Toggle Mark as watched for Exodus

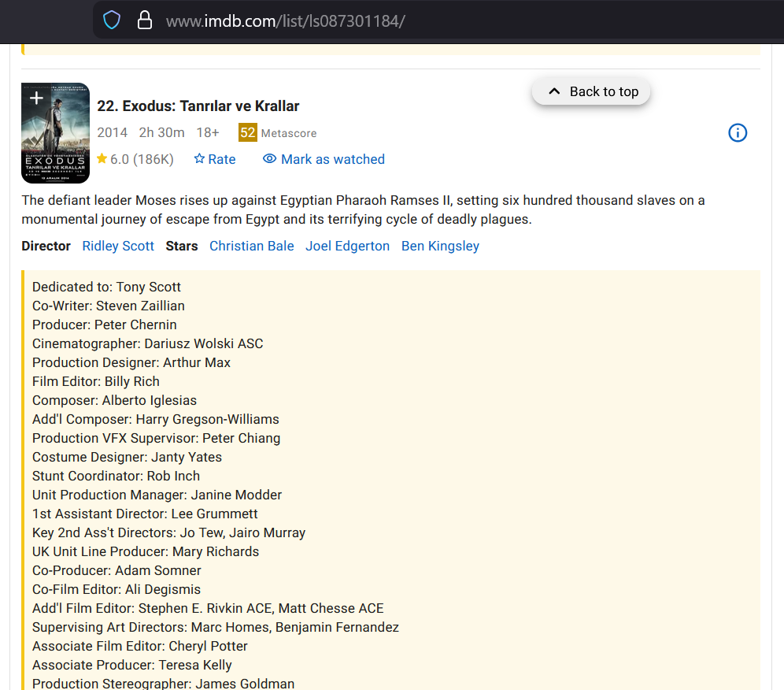coord(324,159)
